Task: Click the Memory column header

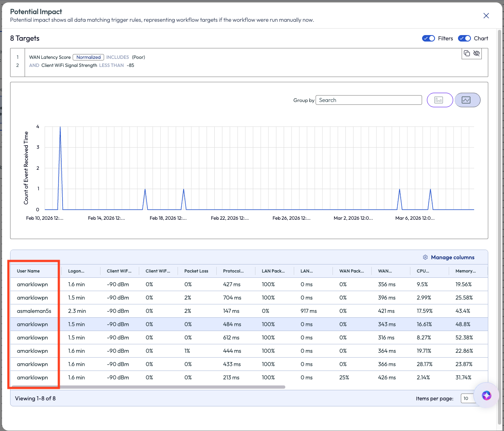Action: pyautogui.click(x=465, y=271)
